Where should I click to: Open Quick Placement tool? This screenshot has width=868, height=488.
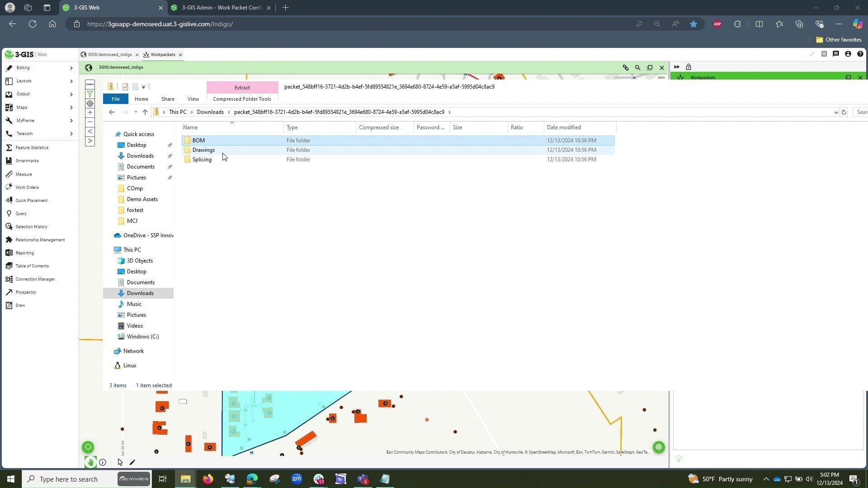click(32, 200)
